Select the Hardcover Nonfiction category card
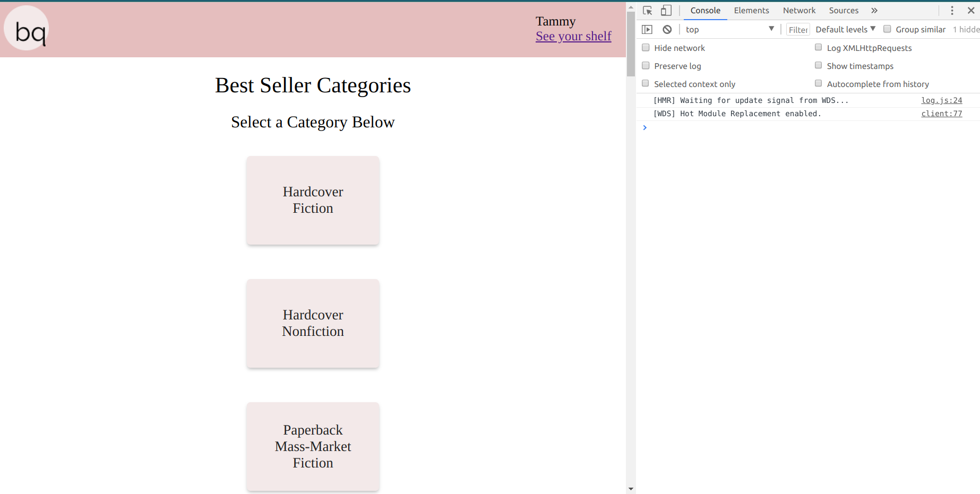 313,323
